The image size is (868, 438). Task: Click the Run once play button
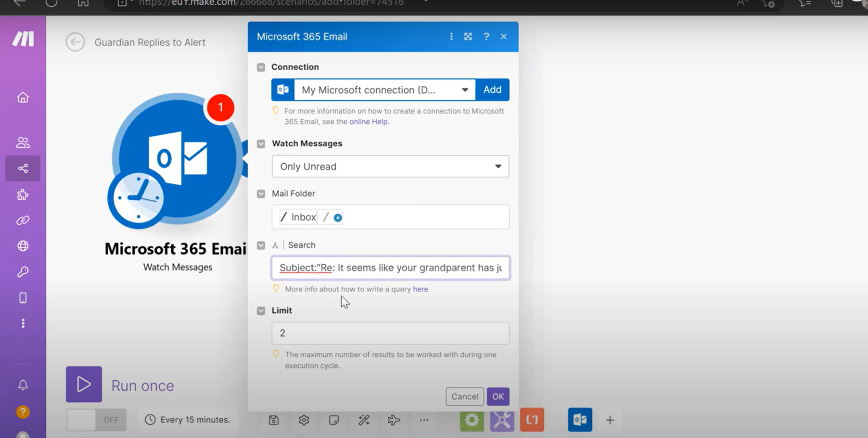(x=84, y=384)
